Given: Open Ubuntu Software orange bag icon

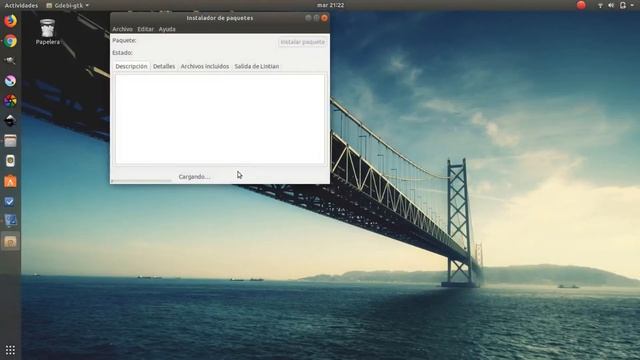Looking at the screenshot, I should 10,181.
